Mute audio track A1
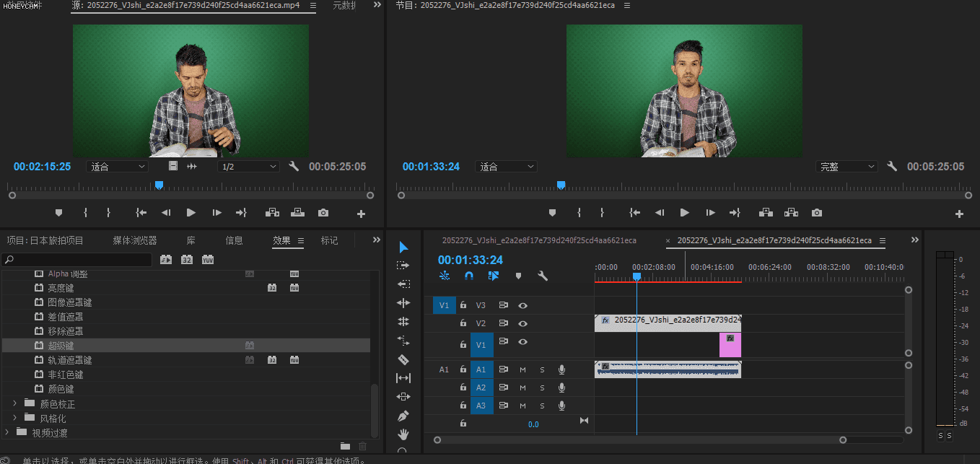This screenshot has height=464, width=980. 523,369
